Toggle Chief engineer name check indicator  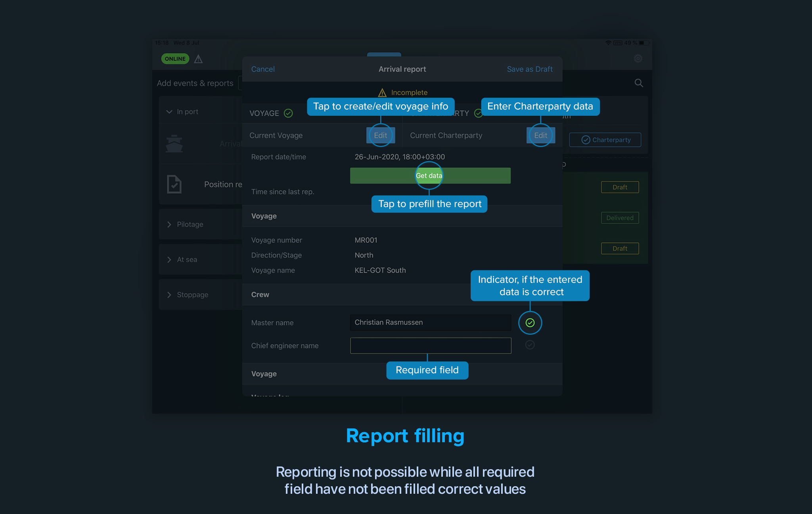[530, 345]
